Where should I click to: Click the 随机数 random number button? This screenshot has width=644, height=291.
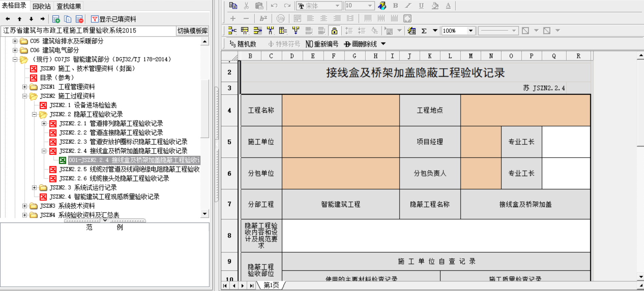pos(243,44)
